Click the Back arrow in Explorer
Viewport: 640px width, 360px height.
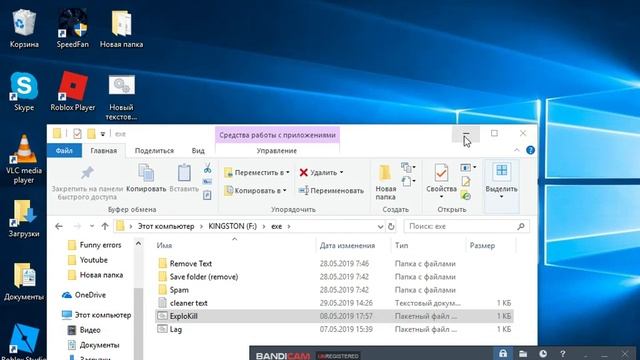(59, 226)
